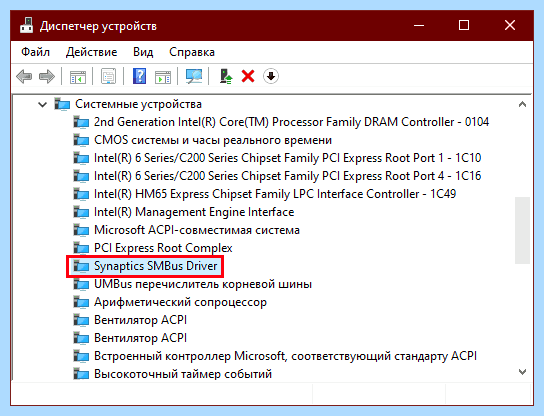Click the red X Uninstall device icon
544x416 pixels.
point(248,76)
